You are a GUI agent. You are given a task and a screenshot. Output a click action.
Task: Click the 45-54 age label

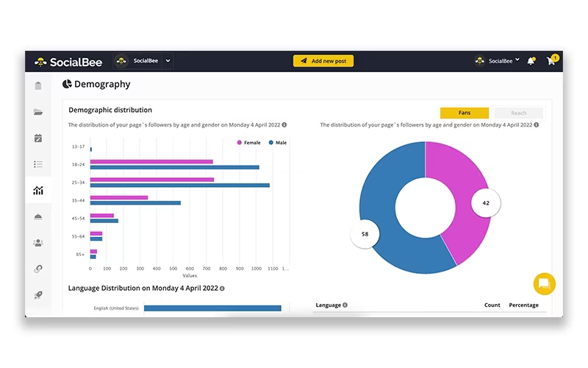[x=78, y=218]
